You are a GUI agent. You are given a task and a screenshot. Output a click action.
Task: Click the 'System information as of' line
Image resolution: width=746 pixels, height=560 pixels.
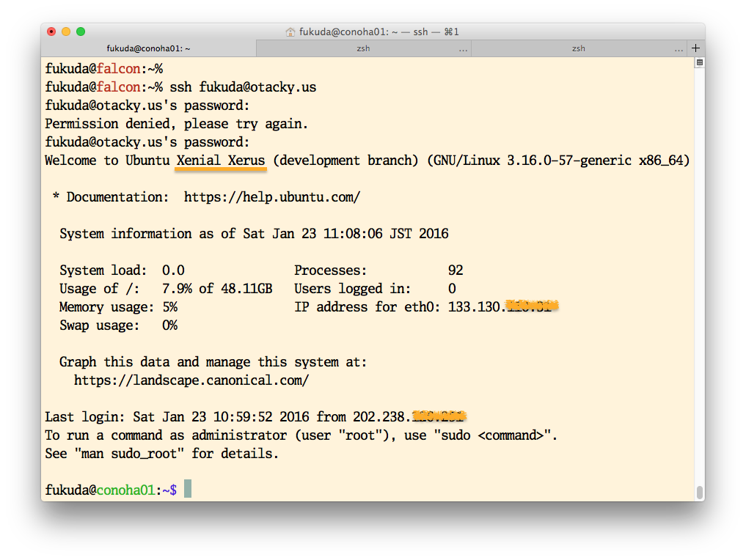click(x=254, y=233)
